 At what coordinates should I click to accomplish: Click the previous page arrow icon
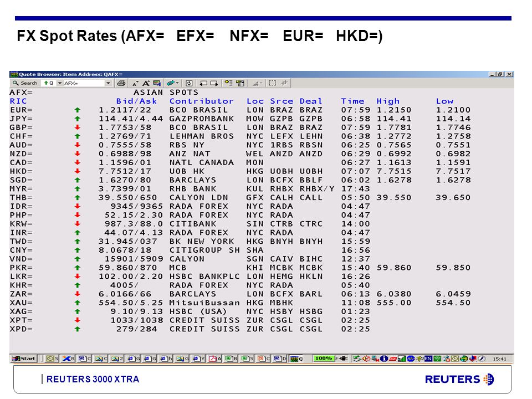coord(203,83)
